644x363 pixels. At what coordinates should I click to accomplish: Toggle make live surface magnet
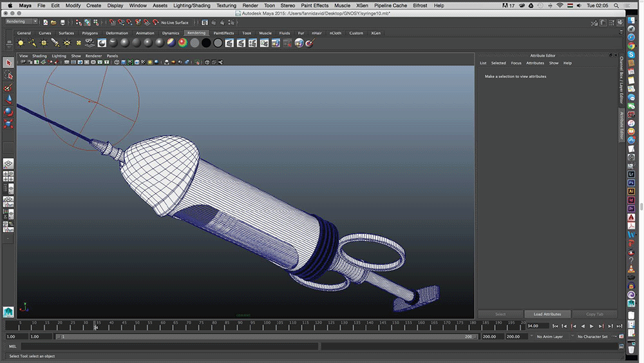point(155,22)
